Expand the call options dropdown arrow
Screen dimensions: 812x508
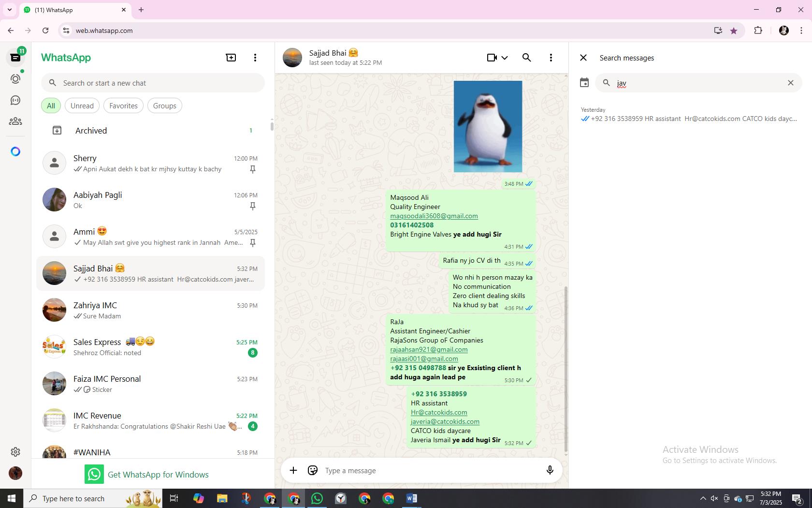point(505,58)
